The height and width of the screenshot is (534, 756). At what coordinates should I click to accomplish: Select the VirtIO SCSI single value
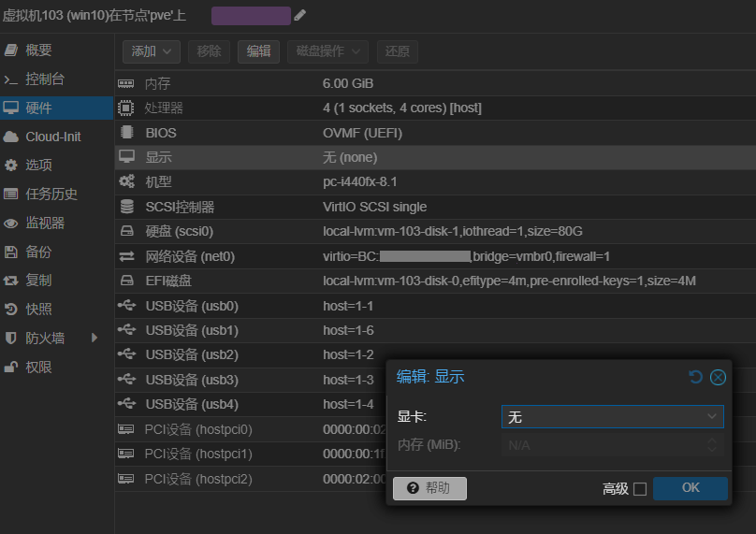pos(374,208)
